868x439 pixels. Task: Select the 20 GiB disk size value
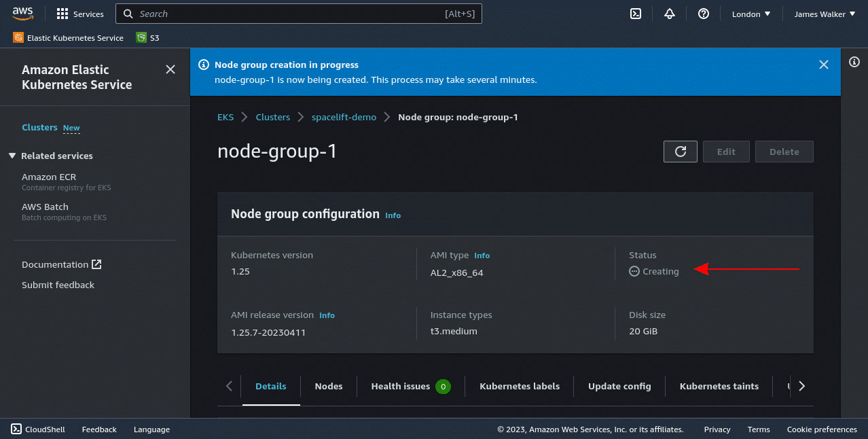643,331
